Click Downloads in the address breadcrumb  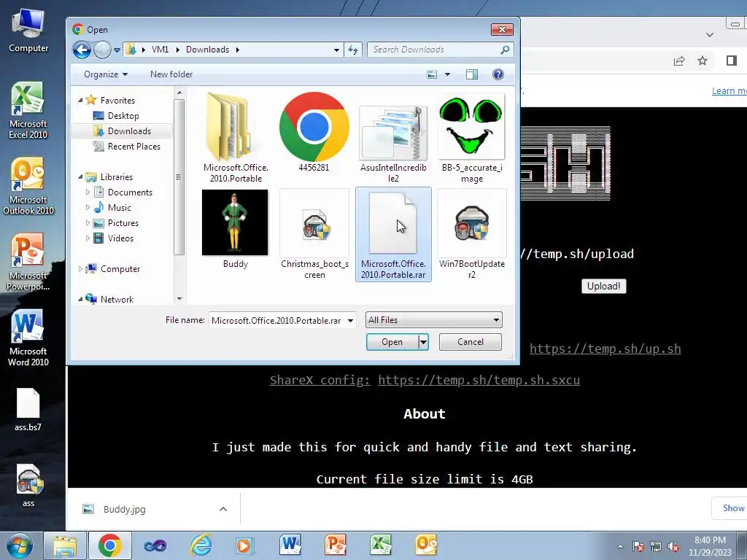click(x=207, y=50)
